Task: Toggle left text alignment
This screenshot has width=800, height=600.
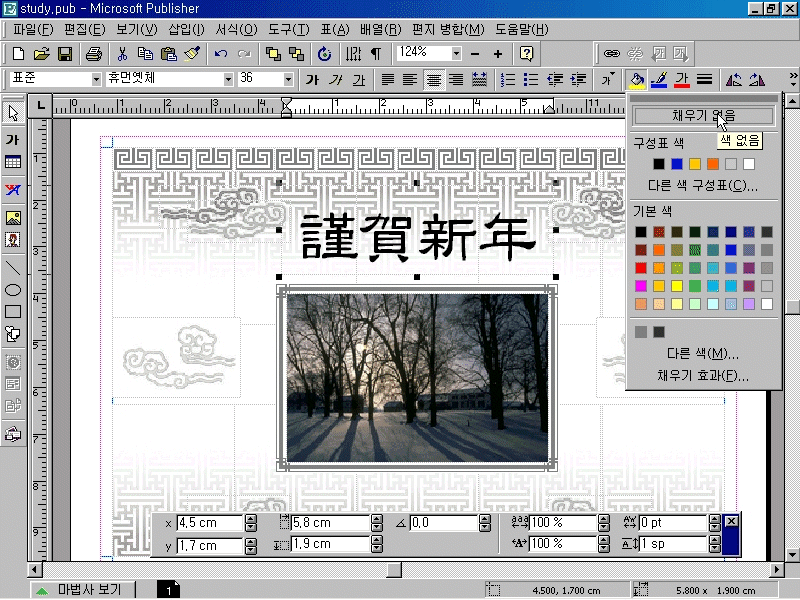Action: [x=410, y=80]
